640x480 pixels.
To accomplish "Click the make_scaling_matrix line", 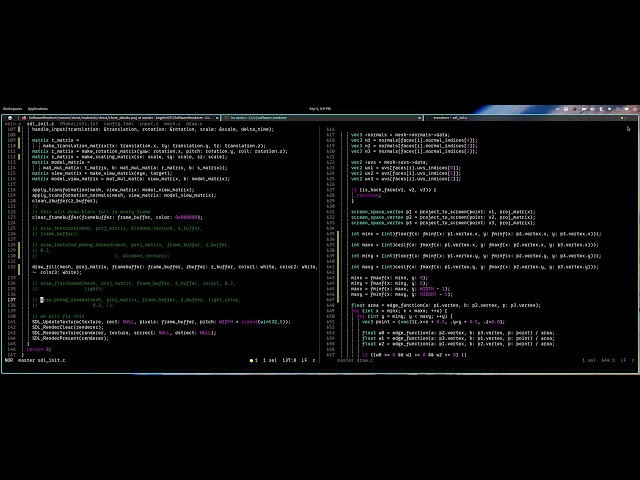I will (129, 157).
